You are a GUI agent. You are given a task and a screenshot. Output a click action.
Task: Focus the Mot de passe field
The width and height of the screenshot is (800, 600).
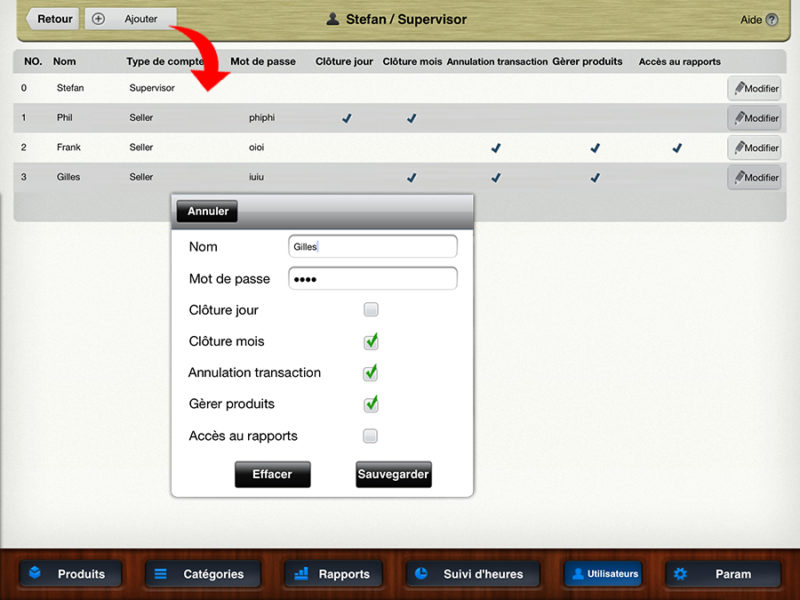point(372,278)
